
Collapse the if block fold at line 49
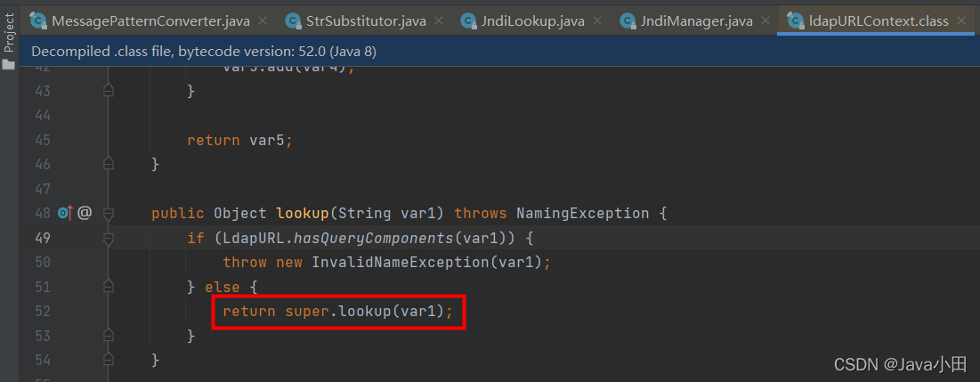[109, 239]
